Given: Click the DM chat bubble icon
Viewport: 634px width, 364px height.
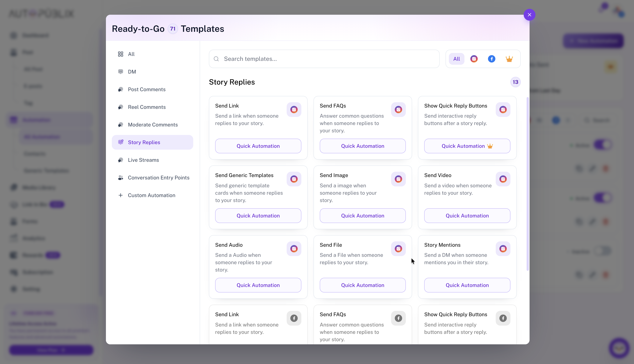Looking at the screenshot, I should click(x=120, y=72).
